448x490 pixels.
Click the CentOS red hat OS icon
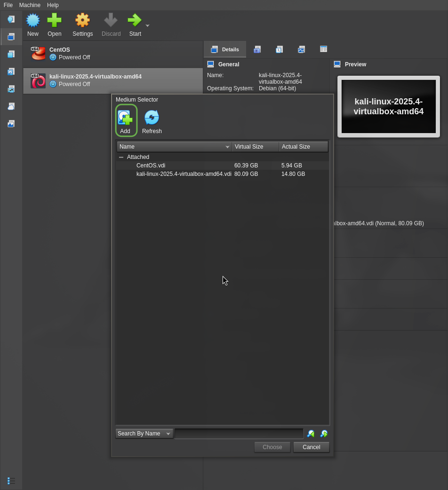coord(38,54)
